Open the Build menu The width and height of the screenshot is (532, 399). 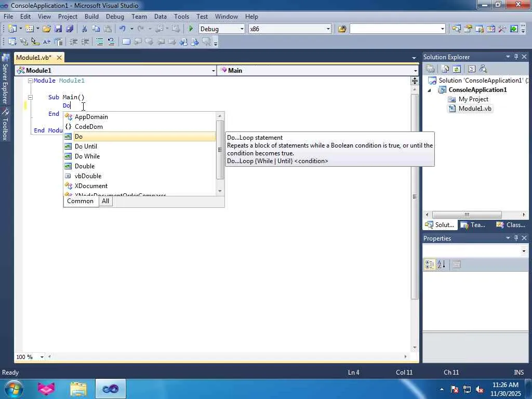(x=91, y=16)
